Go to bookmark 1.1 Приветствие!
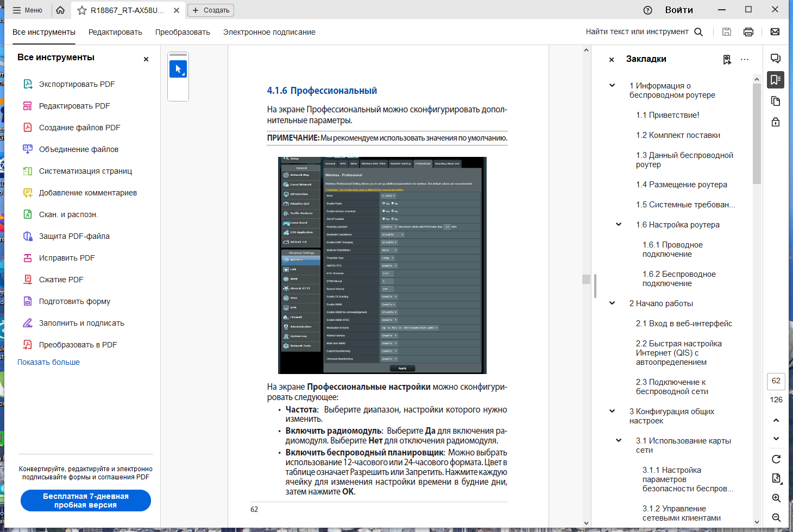Image resolution: width=793 pixels, height=532 pixels. [668, 115]
